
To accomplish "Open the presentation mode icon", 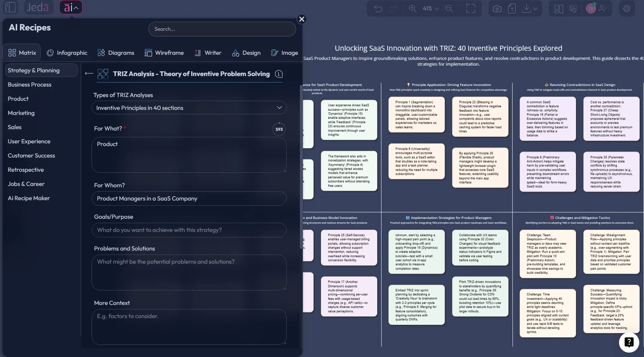I will [573, 8].
